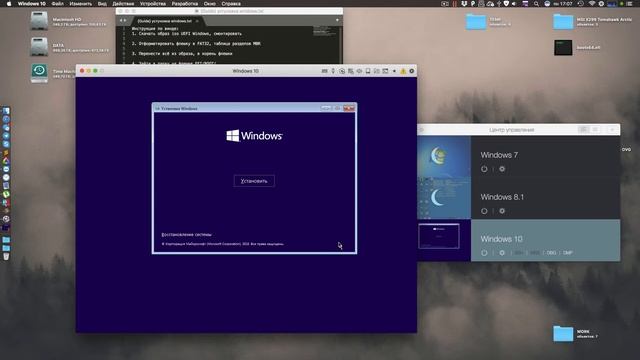This screenshot has width=640, height=360.
Task: Select Windows 8.1 thumbnail in Control Center
Action: tap(444, 198)
